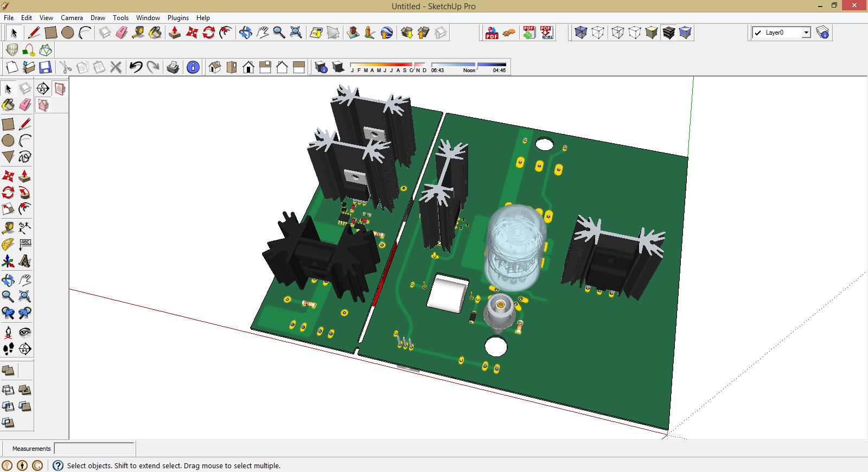Viewport: 868px width, 472px height.
Task: Enable Wireframe face style
Action: click(617, 33)
